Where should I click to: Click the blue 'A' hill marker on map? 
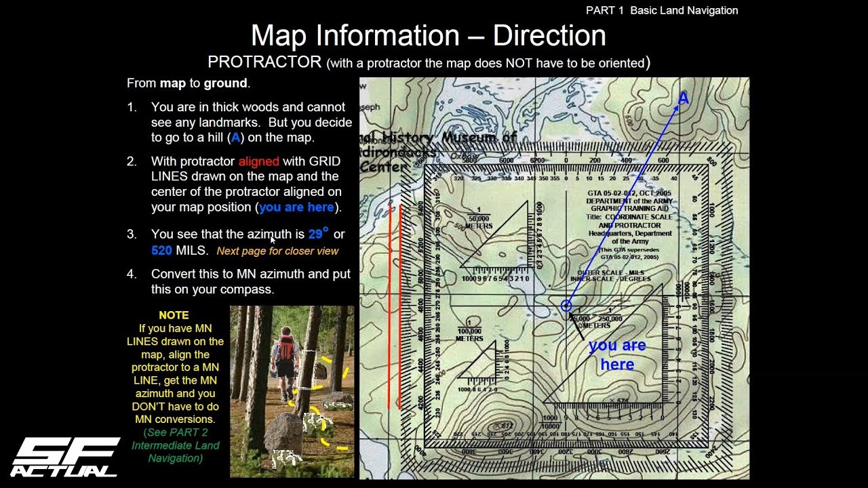tap(683, 99)
